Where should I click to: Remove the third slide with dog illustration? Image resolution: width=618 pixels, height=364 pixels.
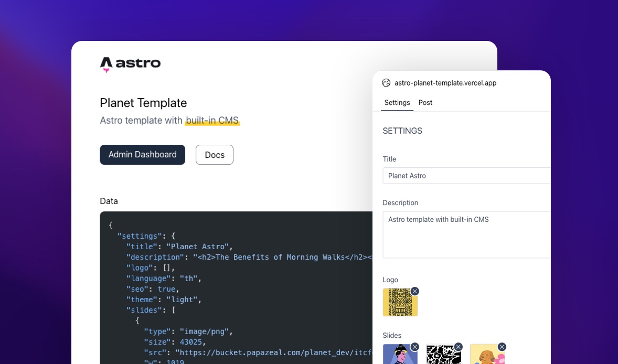[502, 347]
